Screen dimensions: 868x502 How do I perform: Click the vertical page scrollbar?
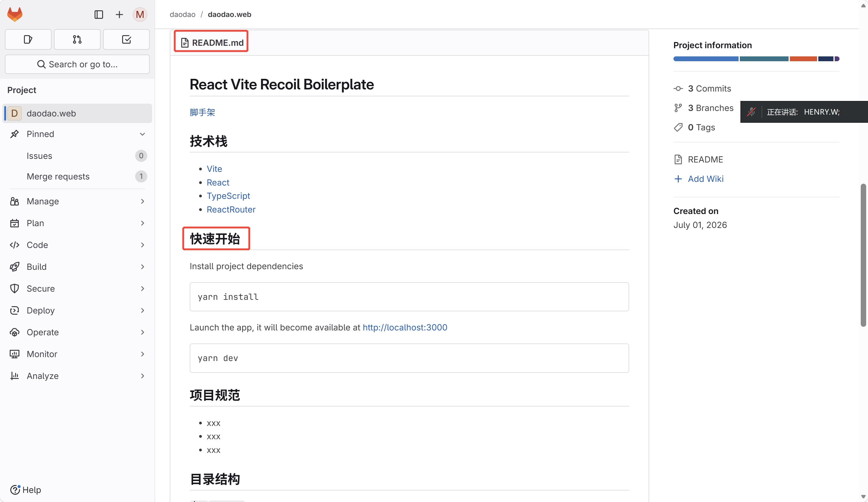click(x=863, y=255)
